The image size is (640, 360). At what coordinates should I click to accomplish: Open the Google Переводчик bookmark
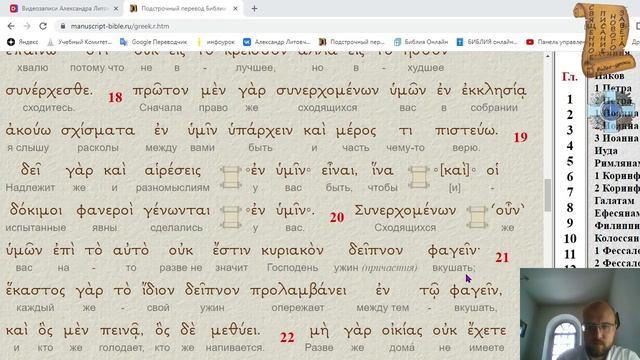[x=153, y=42]
